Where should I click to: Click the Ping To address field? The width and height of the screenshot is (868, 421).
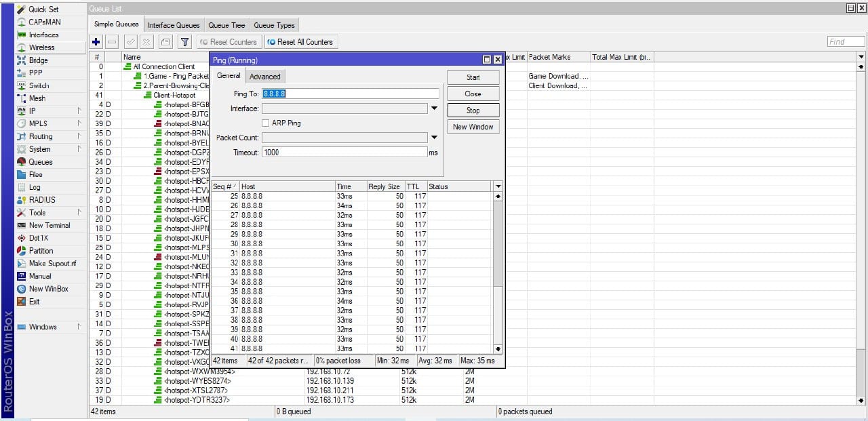[351, 94]
